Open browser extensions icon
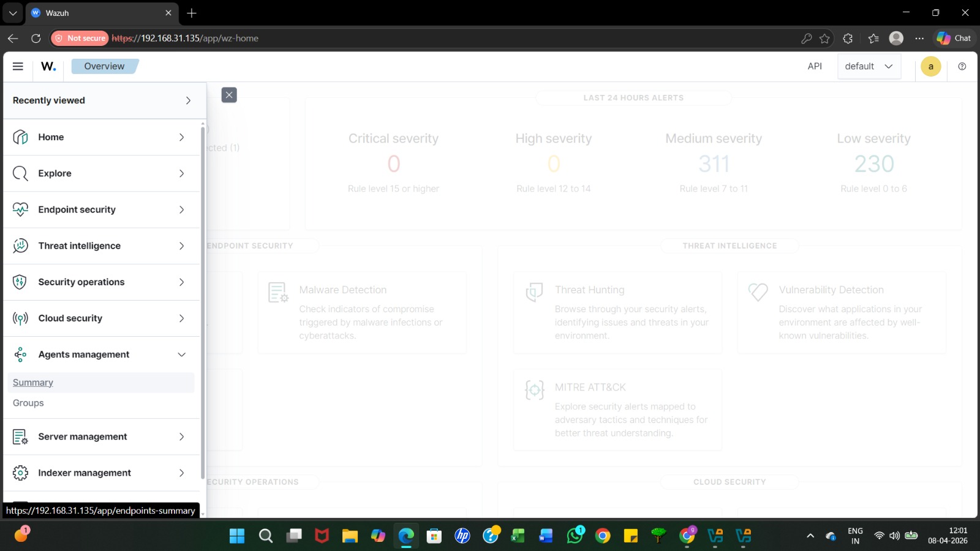Viewport: 980px width, 551px height. [x=848, y=38]
